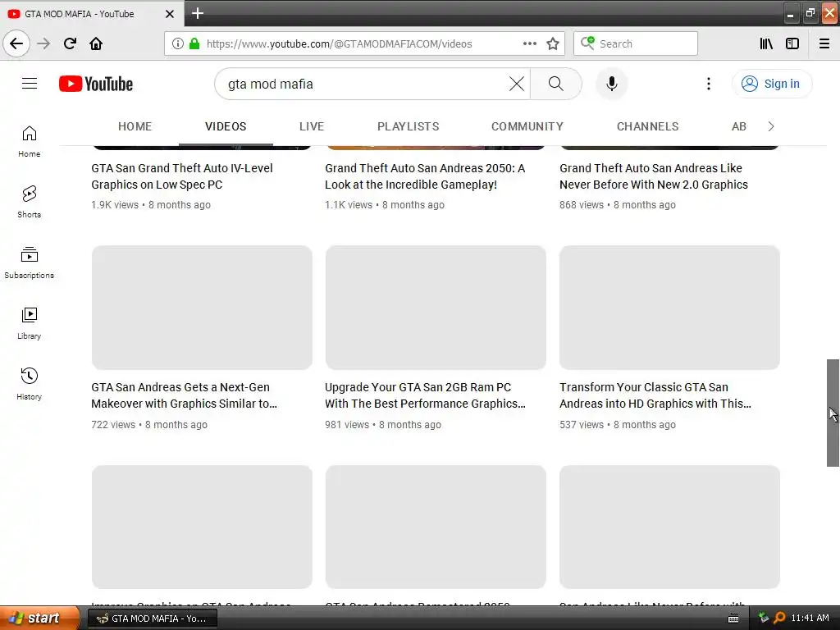Image resolution: width=840 pixels, height=630 pixels.
Task: Click thumbnail above 'Upgrade Your GTA San 2GB Ram'
Action: 436,308
